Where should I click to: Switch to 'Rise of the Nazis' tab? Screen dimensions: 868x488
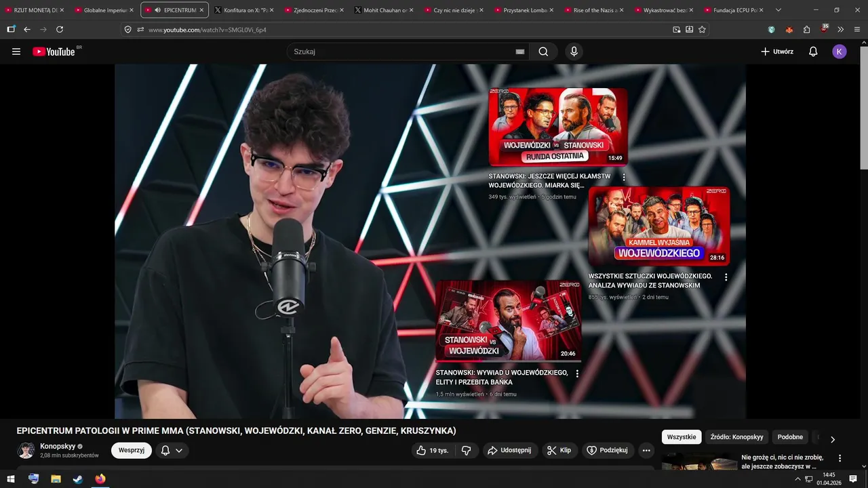[595, 10]
